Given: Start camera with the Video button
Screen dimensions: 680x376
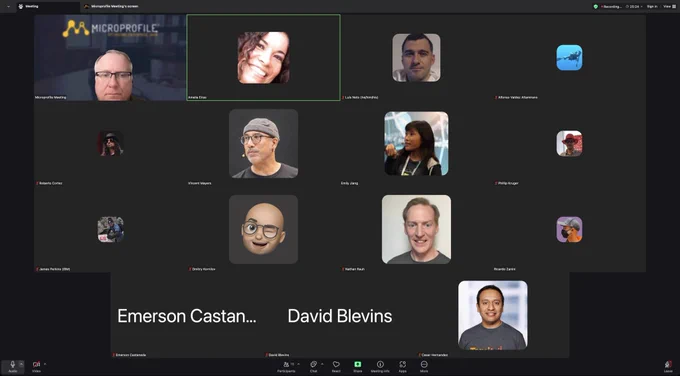Looking at the screenshot, I should [x=36, y=367].
